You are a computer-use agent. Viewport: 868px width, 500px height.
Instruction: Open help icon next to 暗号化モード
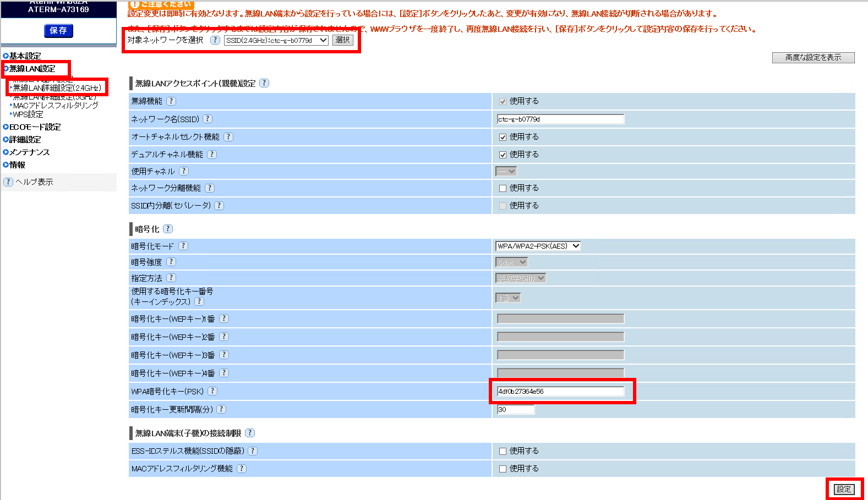point(183,246)
